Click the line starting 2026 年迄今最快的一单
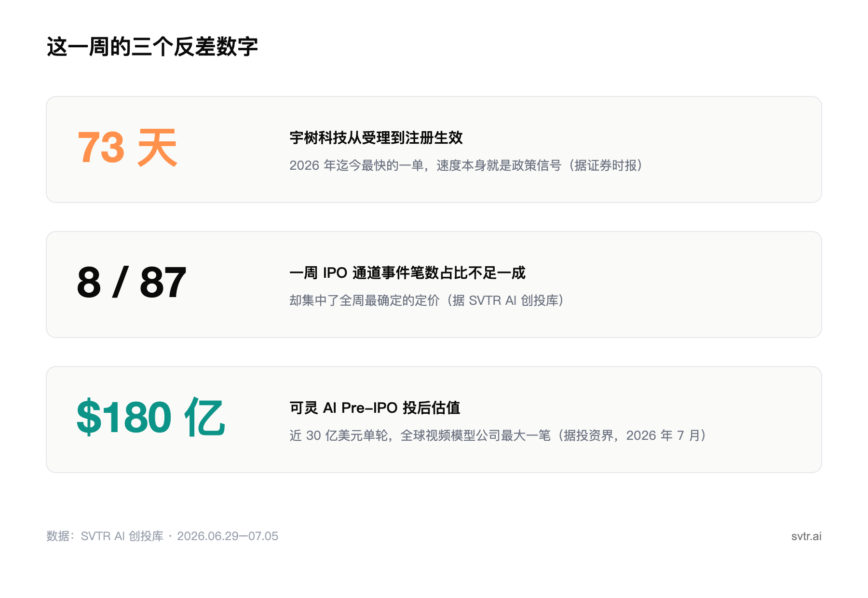Viewport: 868px width, 598px height. click(x=466, y=165)
